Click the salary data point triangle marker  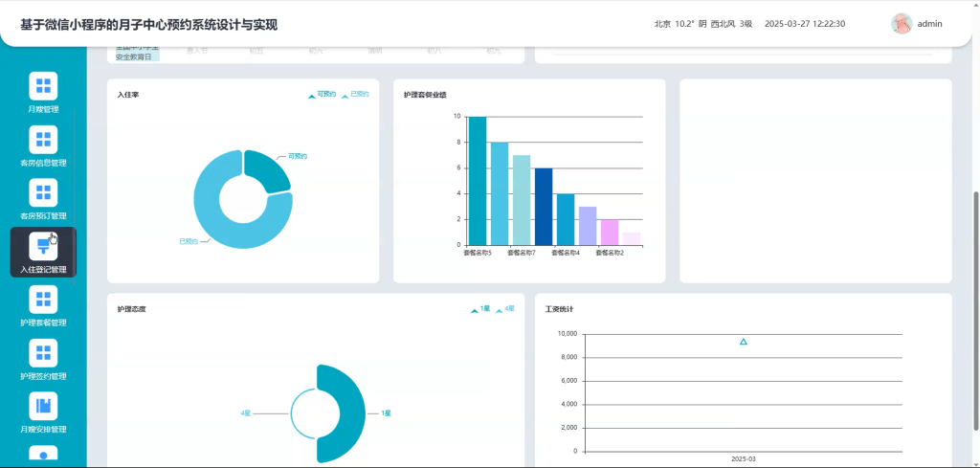pos(743,342)
